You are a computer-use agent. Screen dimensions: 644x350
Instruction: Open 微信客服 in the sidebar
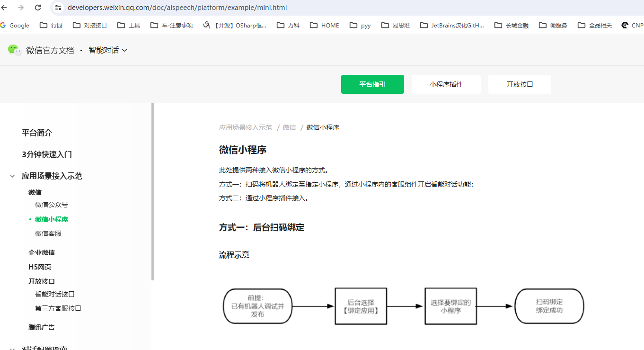click(x=48, y=233)
